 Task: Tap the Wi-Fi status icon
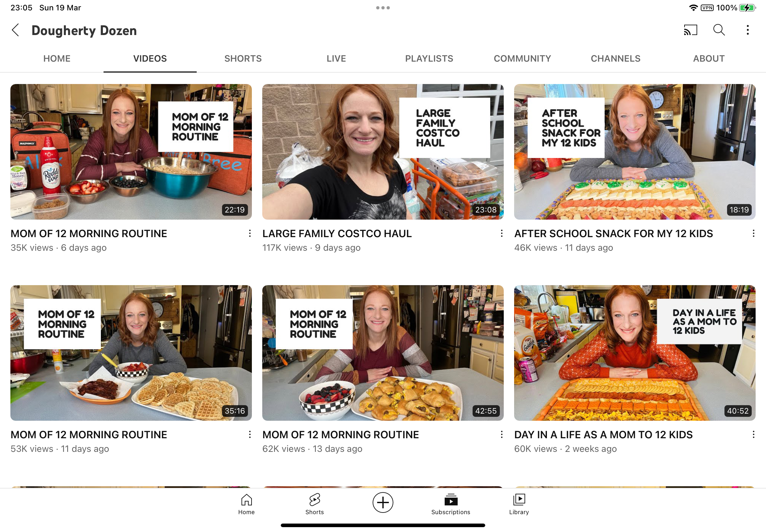point(694,8)
